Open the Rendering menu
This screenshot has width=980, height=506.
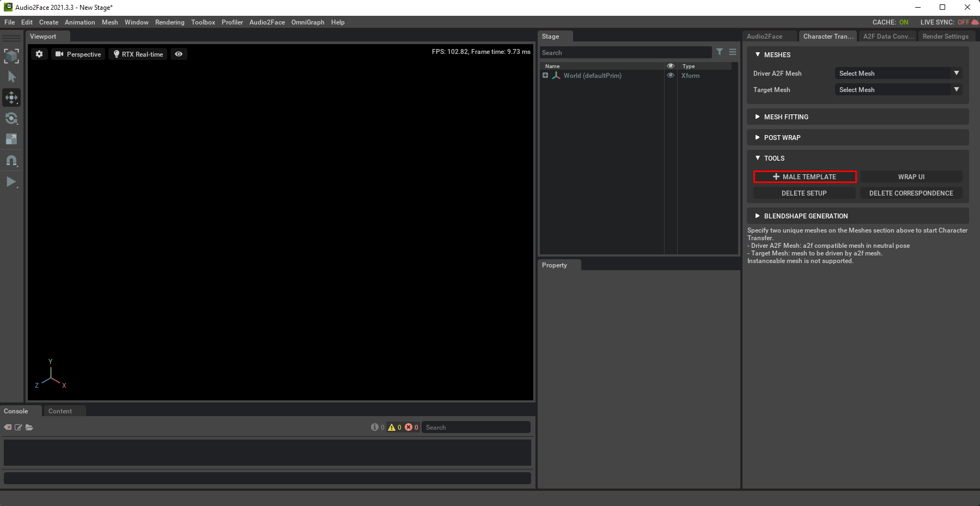tap(169, 22)
